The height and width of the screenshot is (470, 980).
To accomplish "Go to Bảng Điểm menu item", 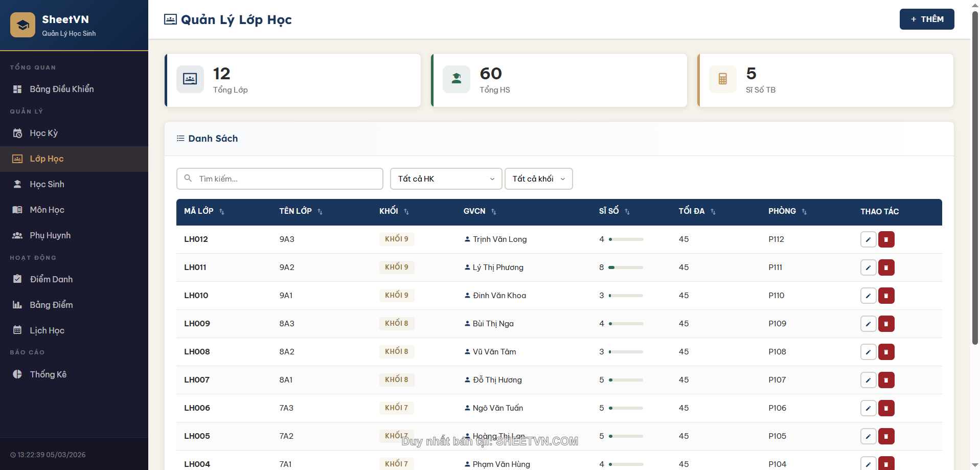I will click(x=51, y=305).
